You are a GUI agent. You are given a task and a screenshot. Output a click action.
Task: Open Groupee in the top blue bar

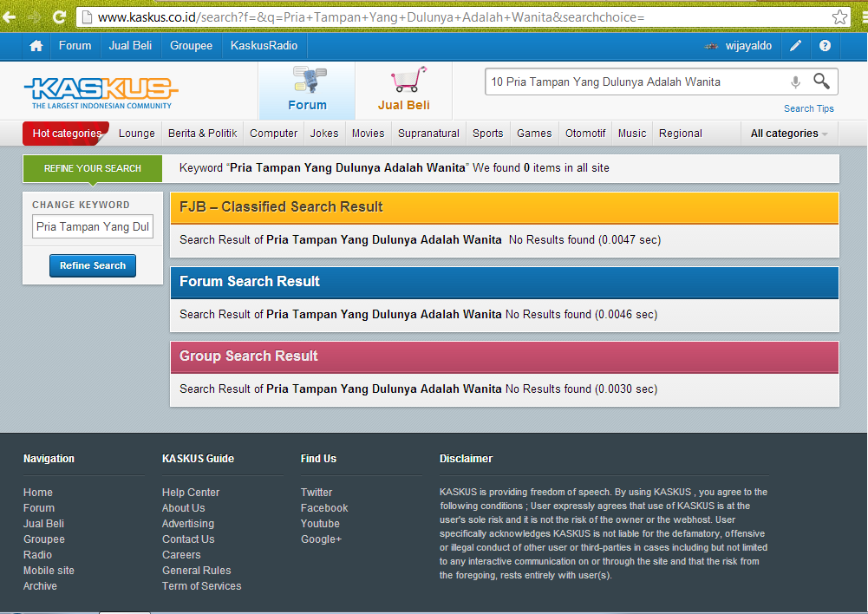pyautogui.click(x=191, y=46)
